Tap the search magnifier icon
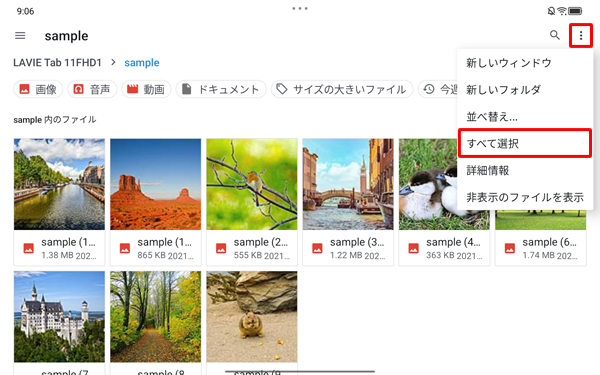600x375 pixels. click(554, 35)
